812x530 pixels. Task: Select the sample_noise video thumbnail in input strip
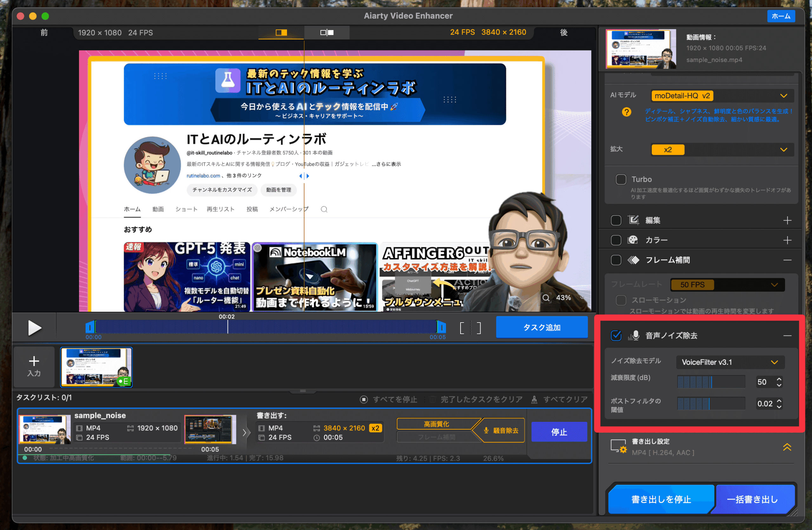coord(96,367)
